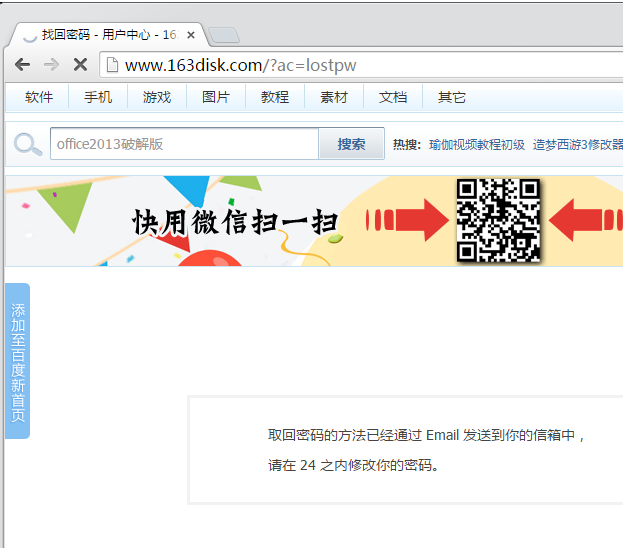Click the 搜索 button
The height and width of the screenshot is (548, 640).
(x=351, y=144)
